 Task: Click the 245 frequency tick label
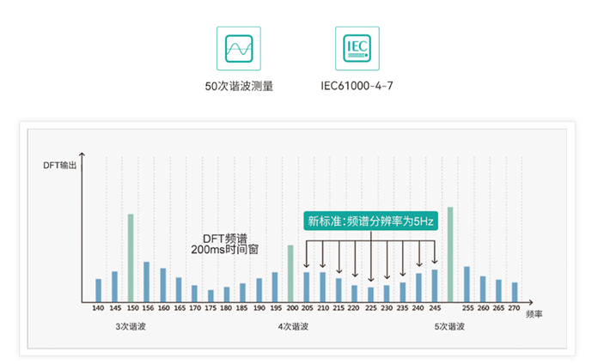click(x=434, y=307)
